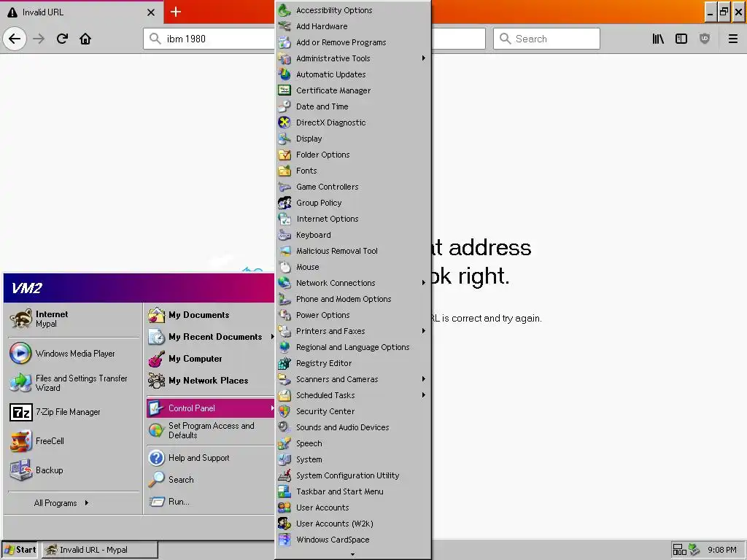Expand the Scheduled Tasks submenu arrow
Screen dimensions: 747x560
tap(424, 395)
